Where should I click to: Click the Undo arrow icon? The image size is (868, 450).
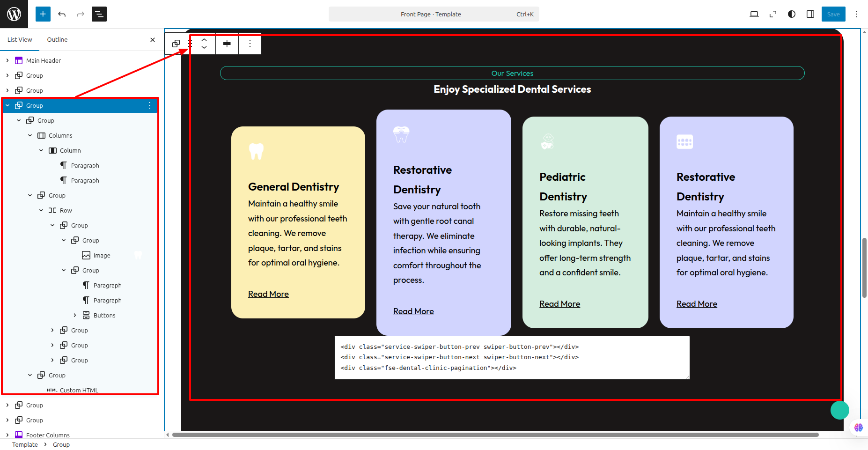62,14
